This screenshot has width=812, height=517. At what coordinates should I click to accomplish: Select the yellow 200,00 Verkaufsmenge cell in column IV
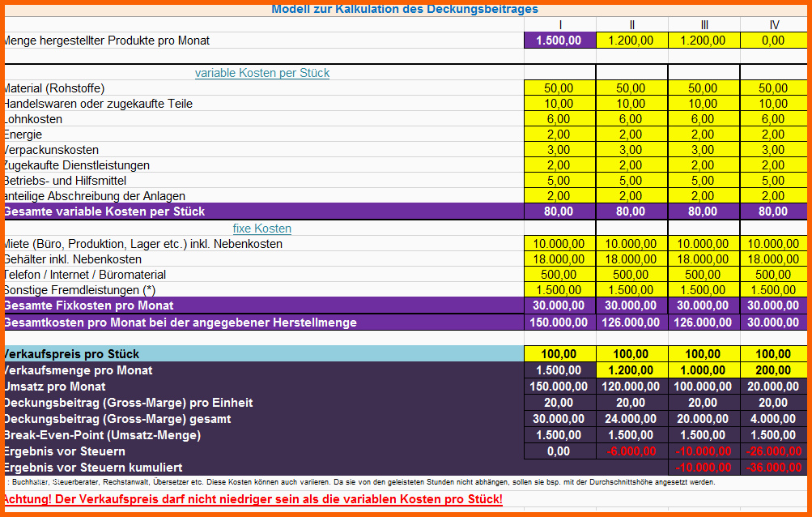[x=773, y=370]
